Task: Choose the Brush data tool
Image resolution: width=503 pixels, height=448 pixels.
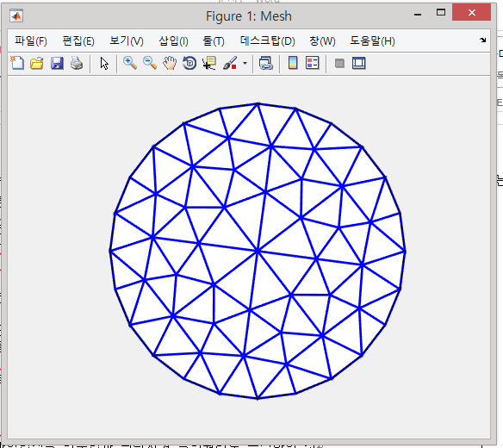Action: tap(230, 63)
